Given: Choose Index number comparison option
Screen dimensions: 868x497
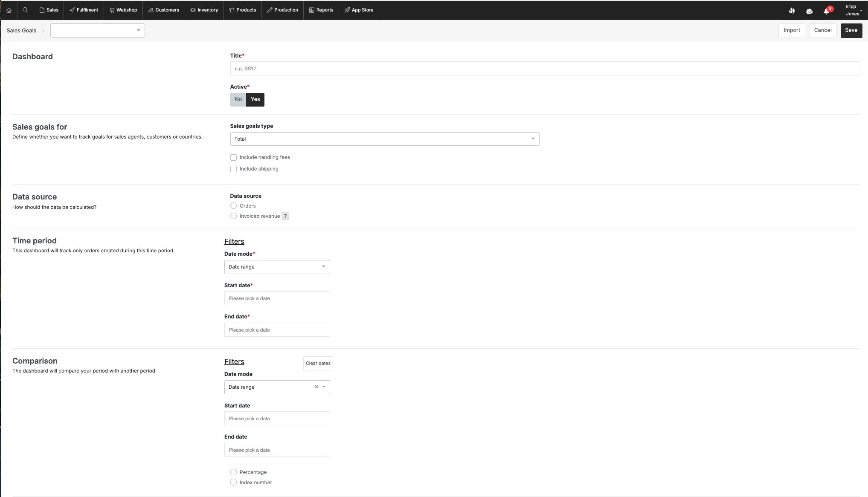Looking at the screenshot, I should pyautogui.click(x=233, y=483).
